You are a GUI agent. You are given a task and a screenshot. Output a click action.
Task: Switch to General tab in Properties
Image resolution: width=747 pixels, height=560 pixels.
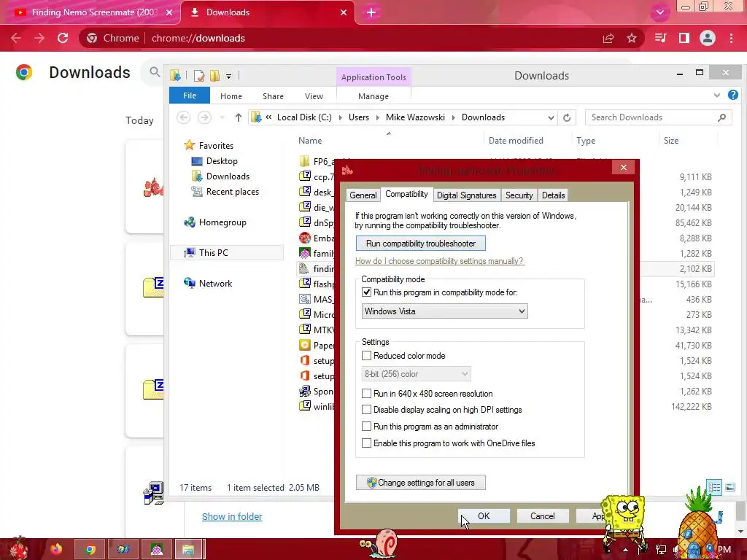coord(363,195)
